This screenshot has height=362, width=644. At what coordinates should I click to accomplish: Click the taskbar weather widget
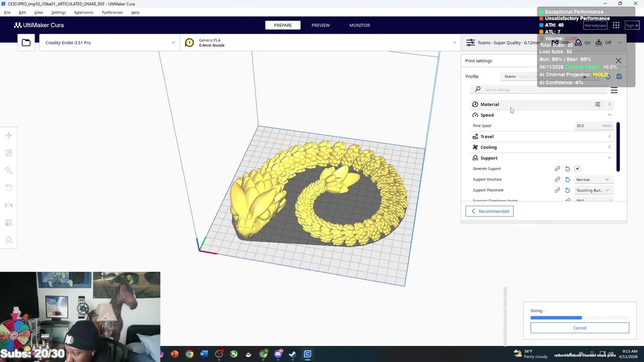(532, 354)
